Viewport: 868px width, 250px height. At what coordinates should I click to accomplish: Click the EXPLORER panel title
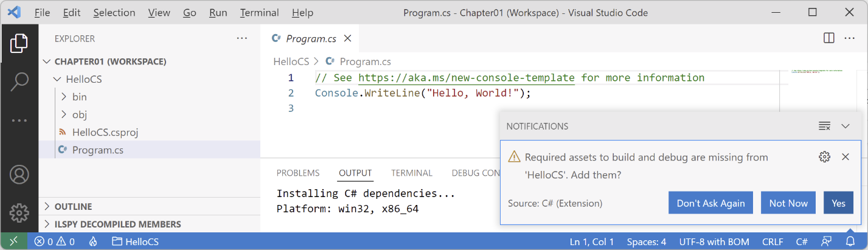(75, 38)
